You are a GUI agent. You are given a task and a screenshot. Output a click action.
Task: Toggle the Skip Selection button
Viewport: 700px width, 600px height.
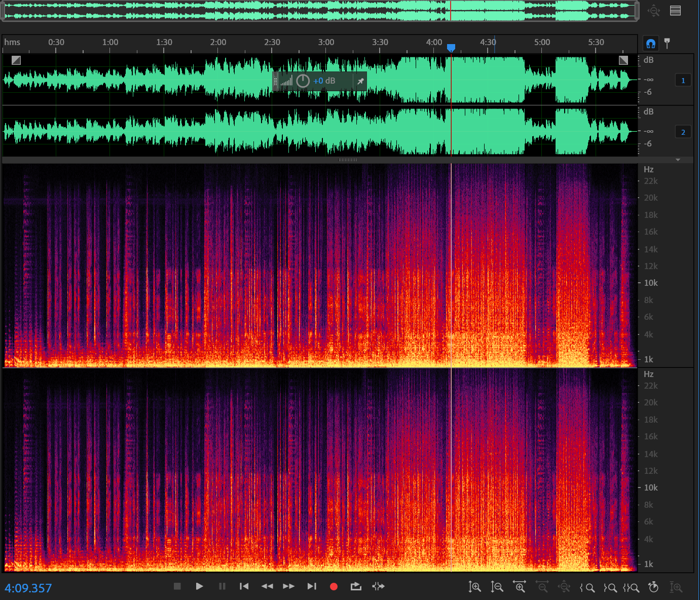378,586
